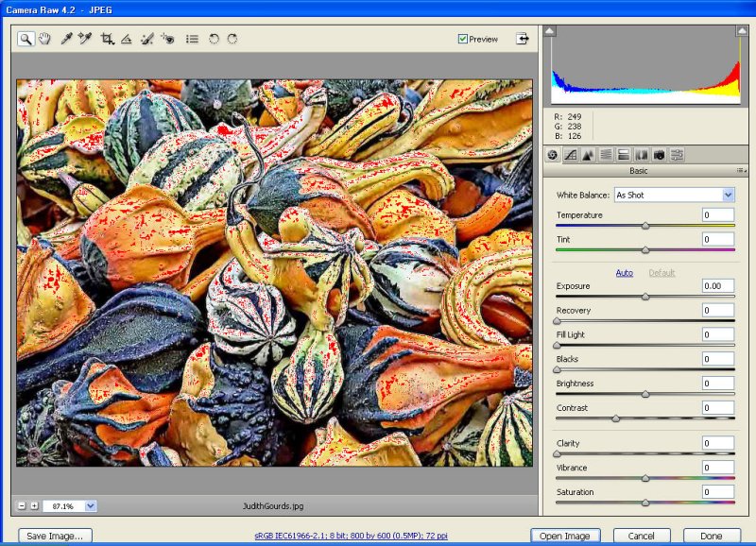This screenshot has height=546, width=756.
Task: Open the Tone Curve panel tab
Action: pos(571,155)
